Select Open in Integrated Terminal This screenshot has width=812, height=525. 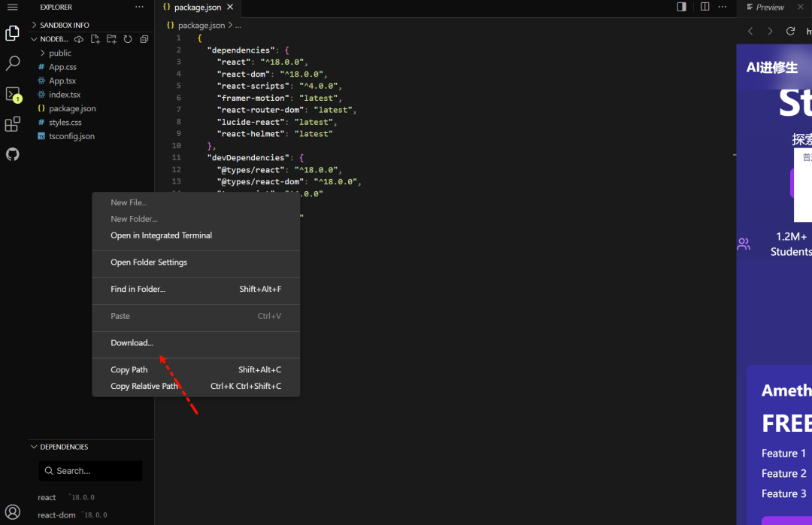coord(161,235)
